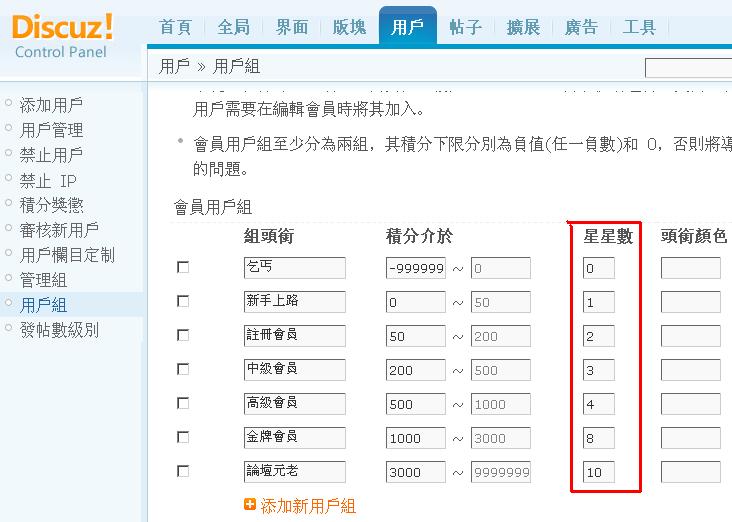Go to the 全局 settings tab
This screenshot has height=522, width=732.
[233, 27]
